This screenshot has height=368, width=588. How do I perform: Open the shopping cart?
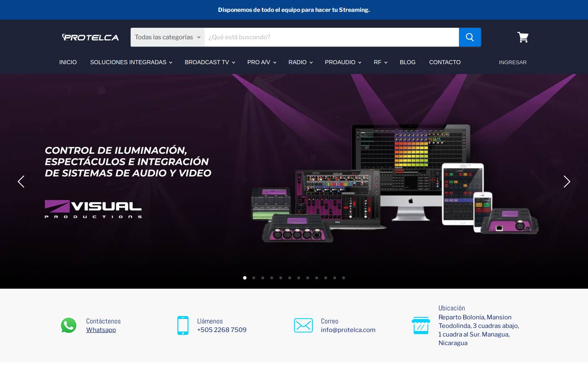pyautogui.click(x=523, y=37)
